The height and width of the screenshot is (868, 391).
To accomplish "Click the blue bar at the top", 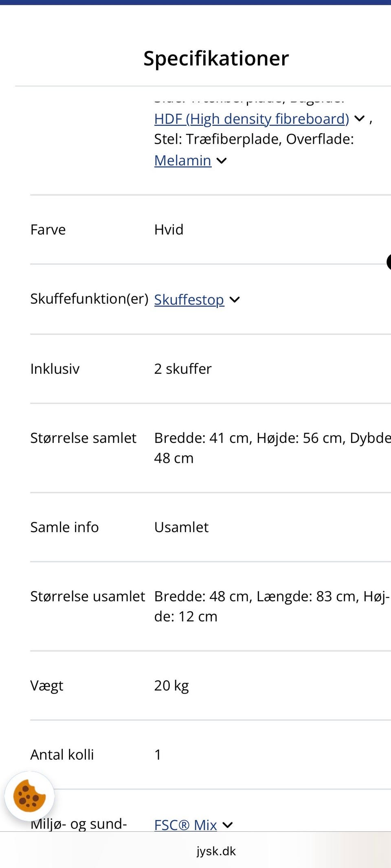I will pyautogui.click(x=195, y=3).
